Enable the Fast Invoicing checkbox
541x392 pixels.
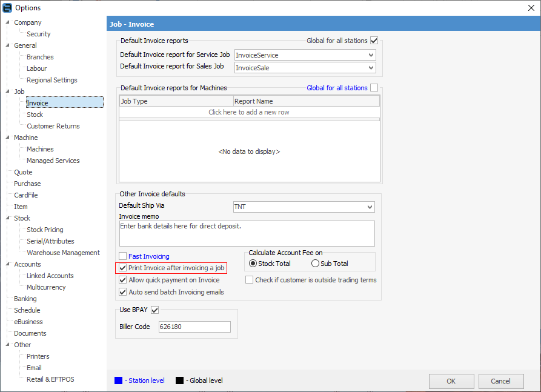pos(123,256)
